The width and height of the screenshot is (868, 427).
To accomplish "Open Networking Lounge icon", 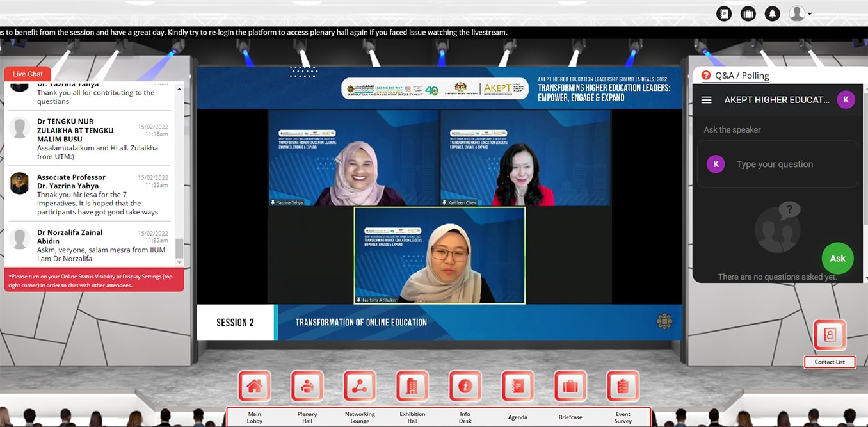I will click(x=360, y=386).
